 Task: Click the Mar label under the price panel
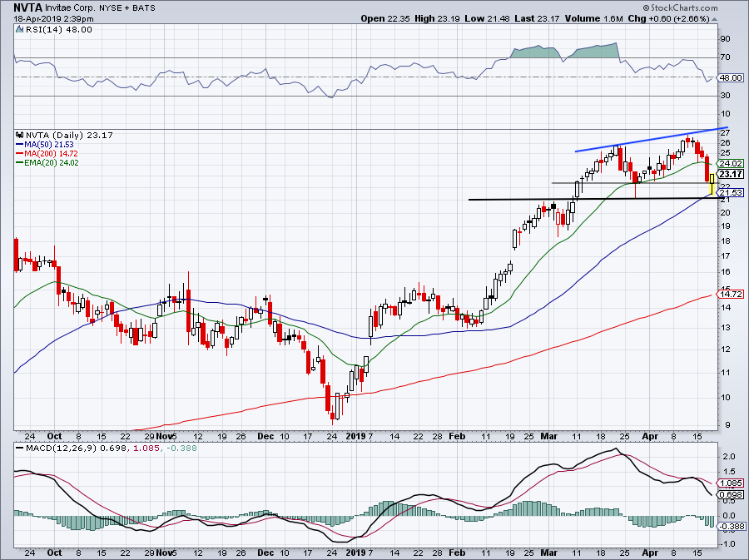(x=549, y=436)
